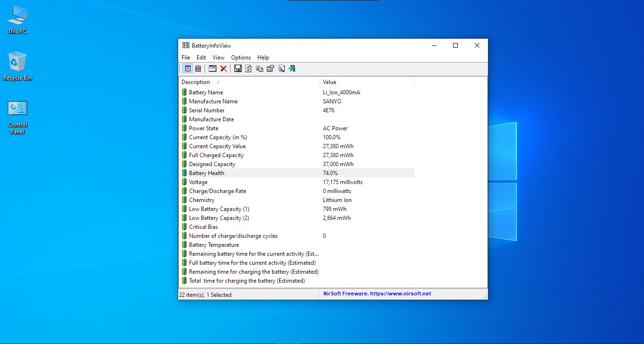The image size is (644, 344).
Task: Open the File menu
Action: point(186,58)
